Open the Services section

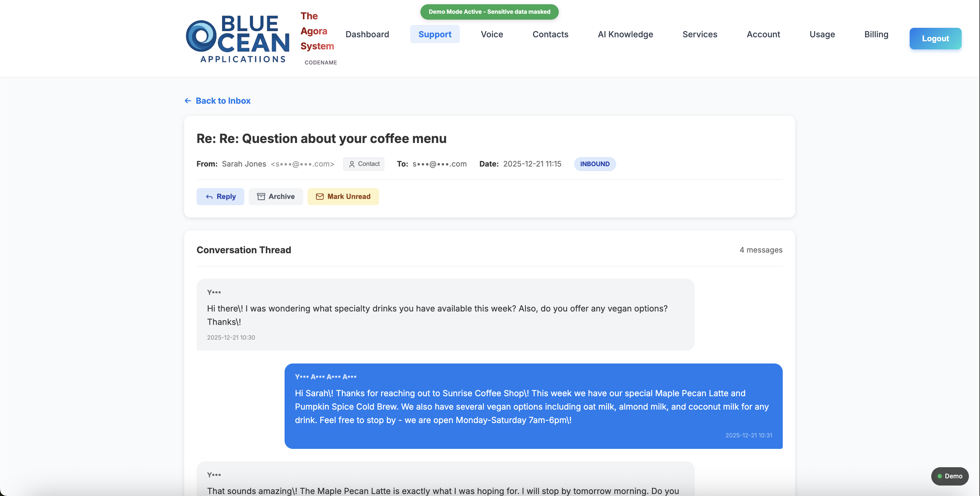(700, 34)
